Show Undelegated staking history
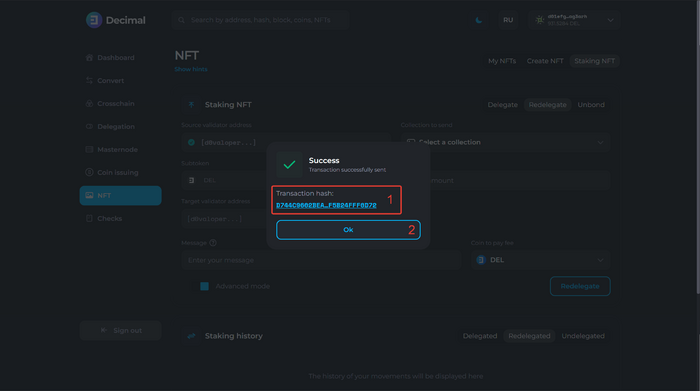This screenshot has width=700, height=391. (x=583, y=336)
